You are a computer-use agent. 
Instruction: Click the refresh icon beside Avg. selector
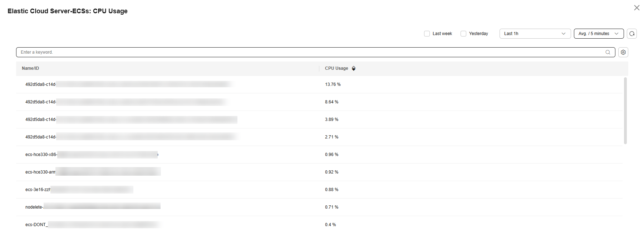point(632,34)
